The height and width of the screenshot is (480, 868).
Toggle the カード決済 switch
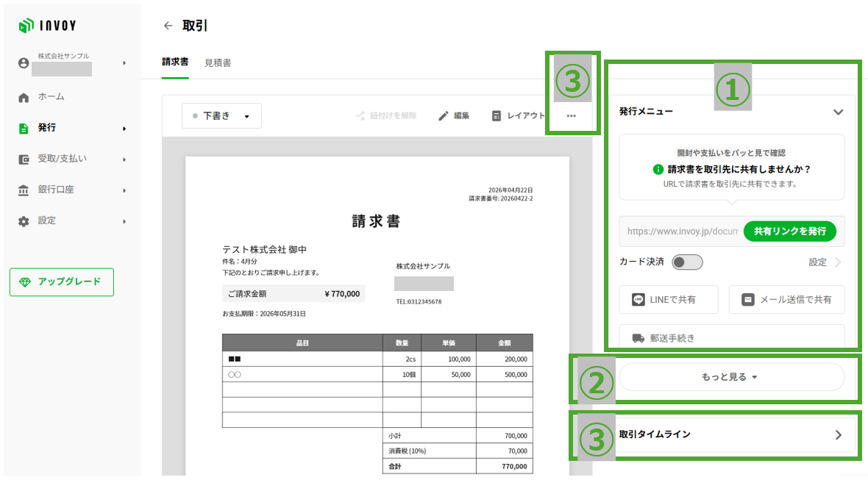[687, 262]
